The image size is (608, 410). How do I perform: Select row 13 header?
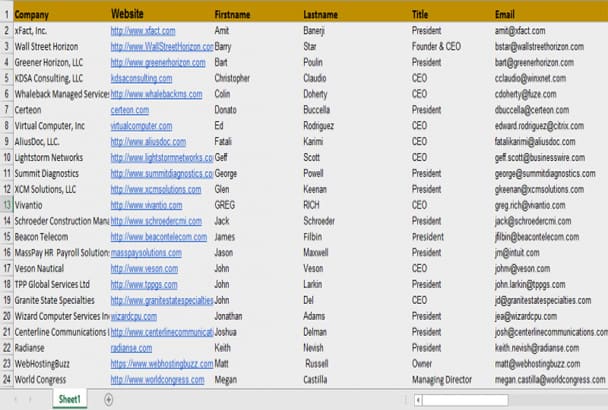coord(7,205)
